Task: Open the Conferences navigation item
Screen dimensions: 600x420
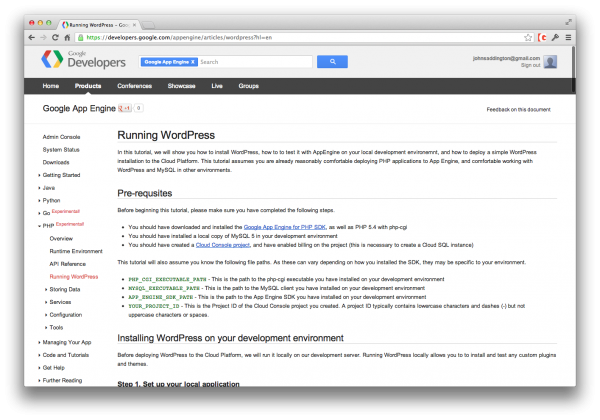Action: 134,86
